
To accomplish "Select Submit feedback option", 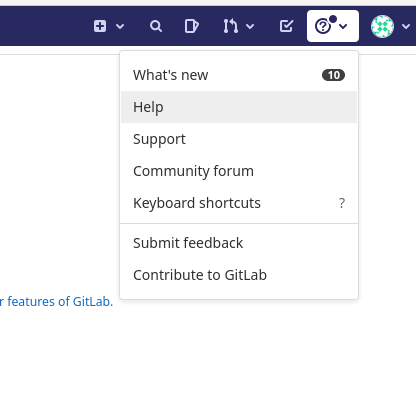I will (239, 243).
